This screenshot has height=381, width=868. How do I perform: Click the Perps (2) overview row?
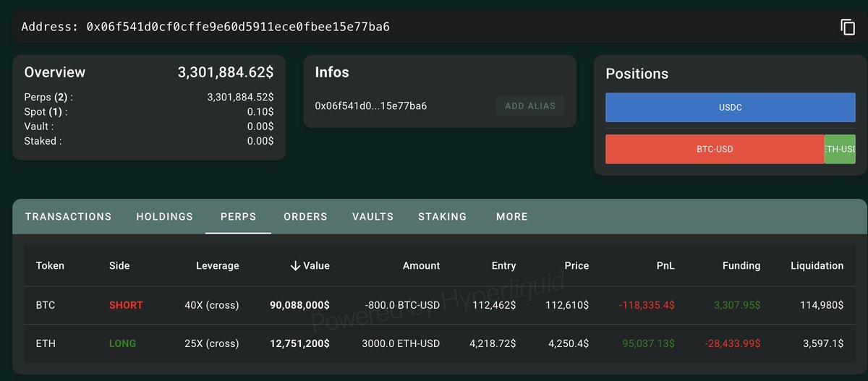click(x=149, y=97)
